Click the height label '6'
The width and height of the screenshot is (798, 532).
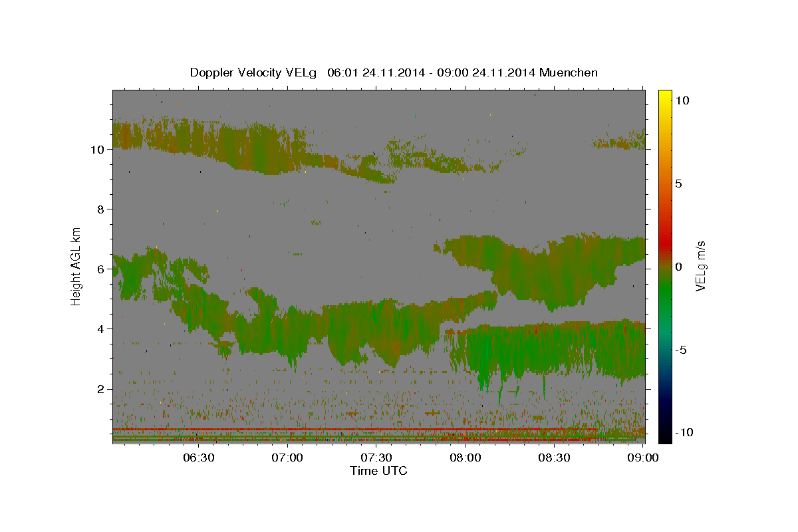(x=100, y=269)
